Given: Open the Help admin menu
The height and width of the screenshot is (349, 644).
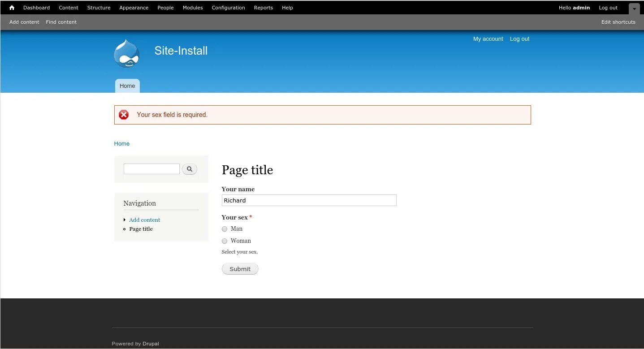Looking at the screenshot, I should pos(287,8).
